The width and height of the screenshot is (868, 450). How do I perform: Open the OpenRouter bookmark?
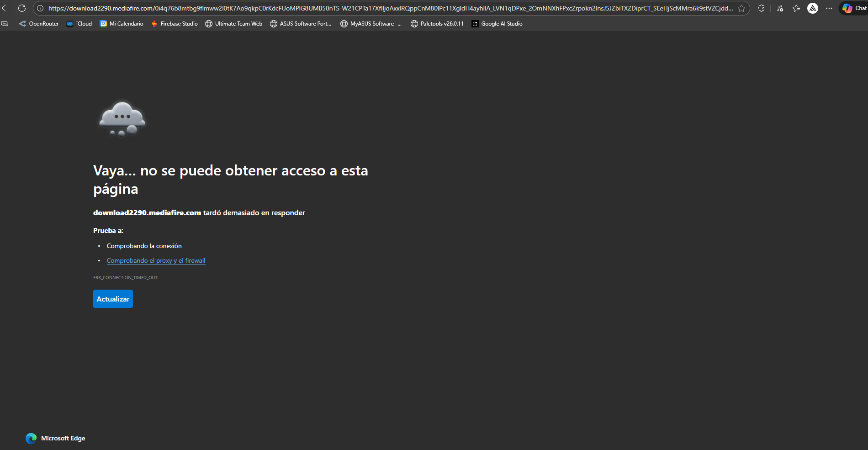click(39, 23)
